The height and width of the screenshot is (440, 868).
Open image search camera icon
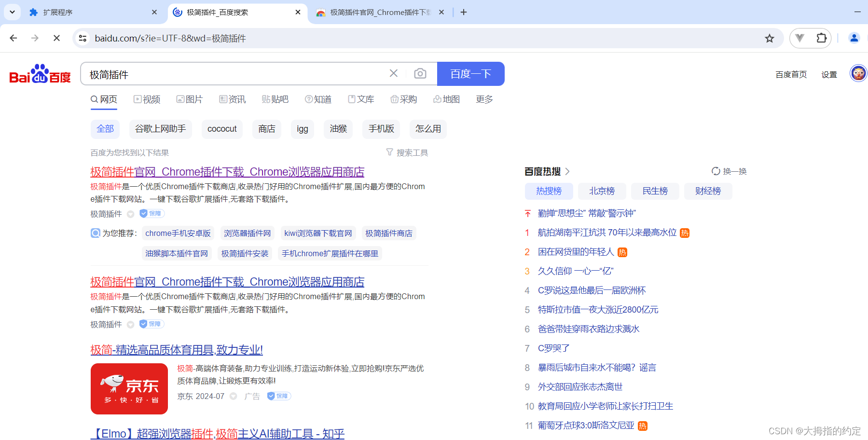point(420,73)
